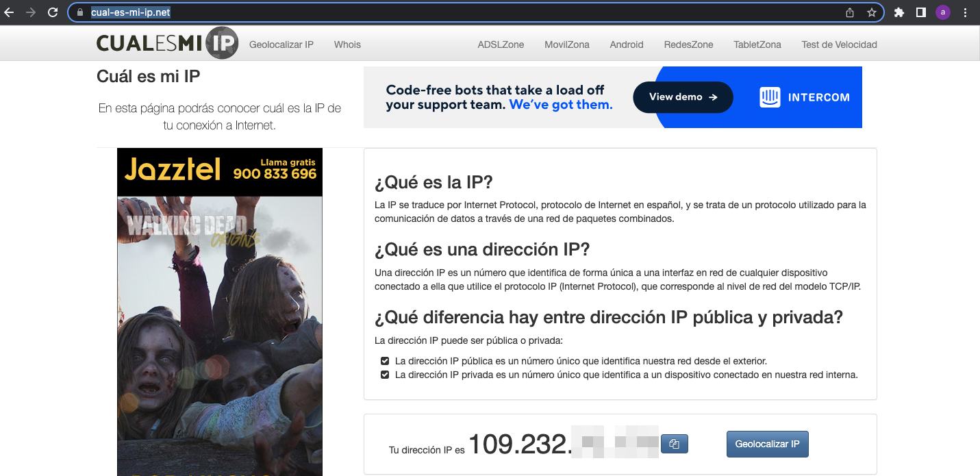Open Geolocalizar IP in navigation bar

click(281, 45)
